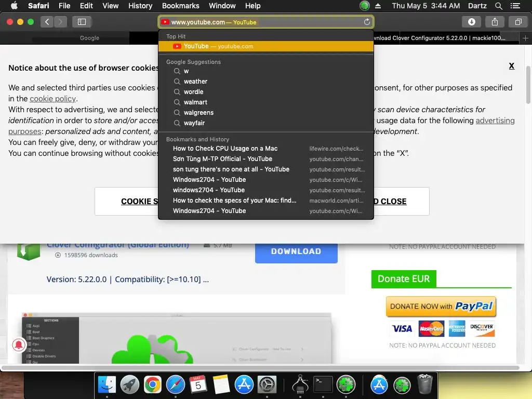Screen dimensions: 532x399
Task: Open Launchpad rocket in the Dock
Action: pos(129,384)
